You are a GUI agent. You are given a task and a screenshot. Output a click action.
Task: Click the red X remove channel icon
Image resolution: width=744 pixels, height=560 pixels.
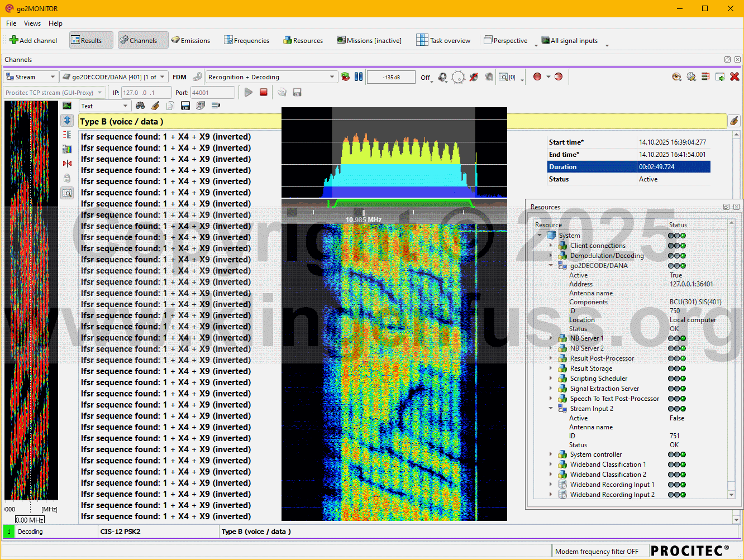coord(735,77)
